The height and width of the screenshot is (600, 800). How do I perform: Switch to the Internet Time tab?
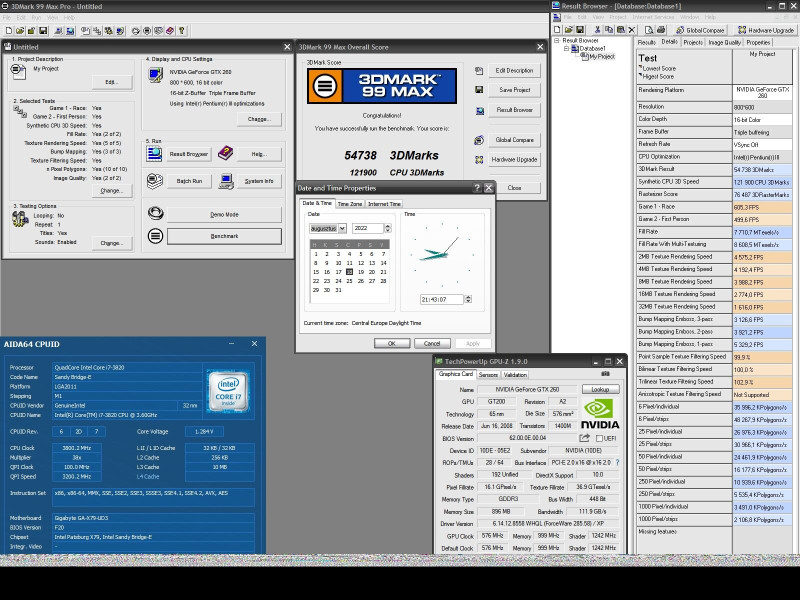pyautogui.click(x=384, y=204)
